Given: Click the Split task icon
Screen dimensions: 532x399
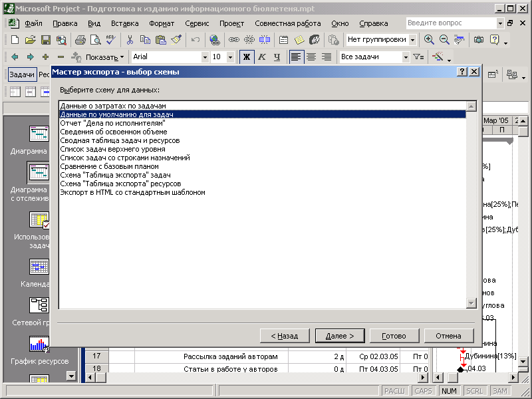Looking at the screenshot, I should point(265,40).
